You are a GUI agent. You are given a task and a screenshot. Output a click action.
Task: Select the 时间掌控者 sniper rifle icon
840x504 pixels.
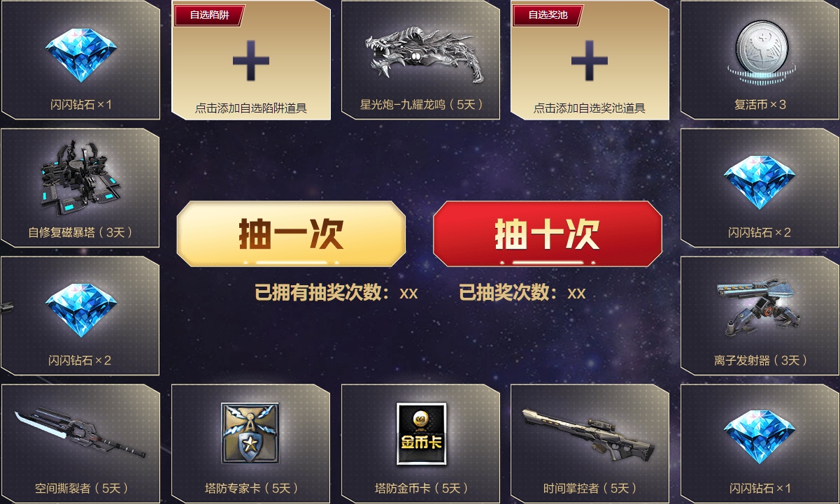click(x=590, y=435)
